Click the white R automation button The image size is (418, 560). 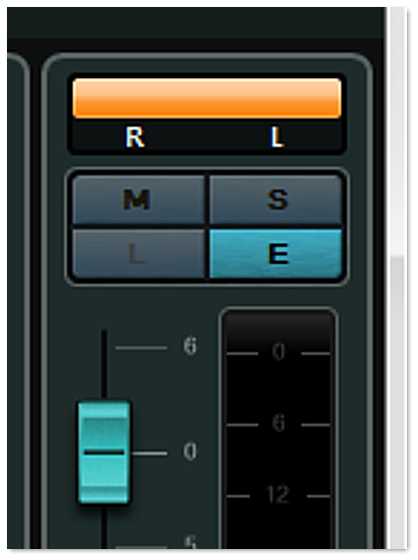[135, 137]
